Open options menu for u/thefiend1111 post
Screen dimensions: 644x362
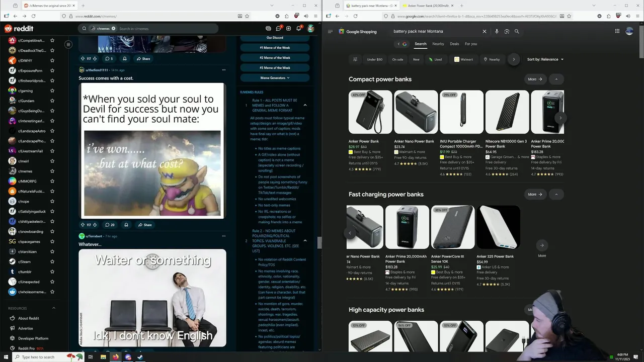pos(224,70)
